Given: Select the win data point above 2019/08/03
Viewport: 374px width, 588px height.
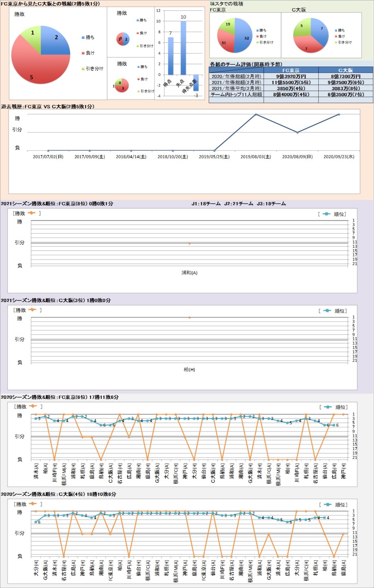Looking at the screenshot, I should point(256,114).
